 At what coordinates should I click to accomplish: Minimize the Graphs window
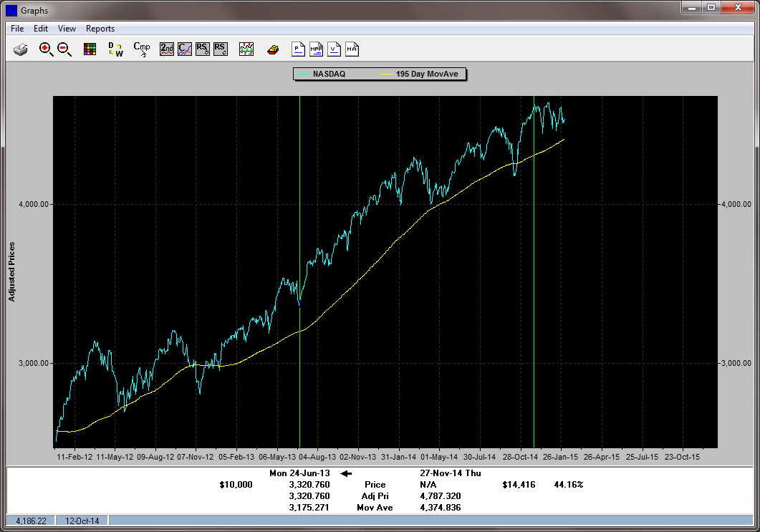point(692,7)
